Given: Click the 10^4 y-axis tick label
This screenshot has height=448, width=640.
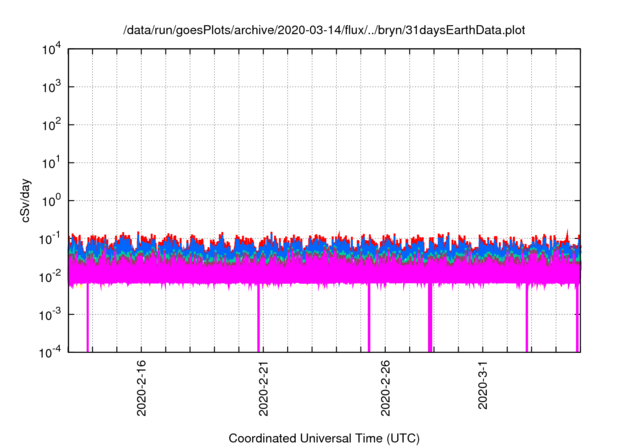Looking at the screenshot, I should [x=51, y=50].
